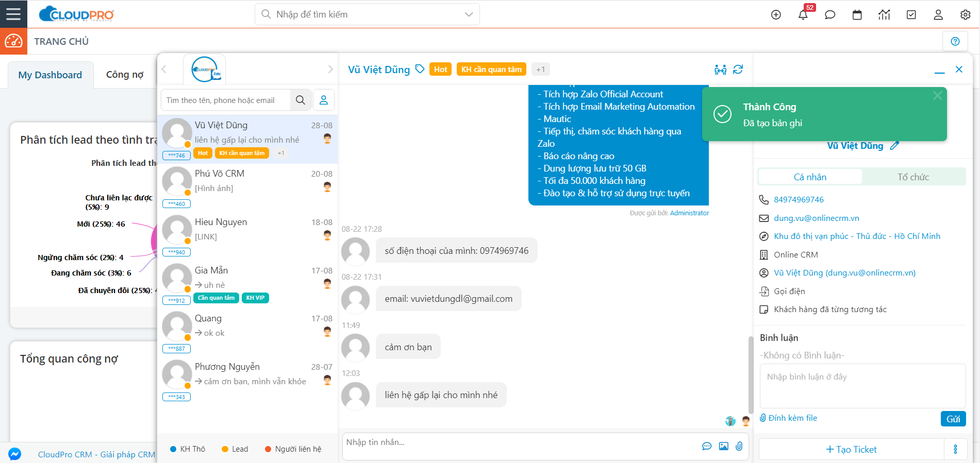Image resolution: width=980 pixels, height=463 pixels.
Task: Go to next channel with right chevron
Action: pyautogui.click(x=330, y=69)
